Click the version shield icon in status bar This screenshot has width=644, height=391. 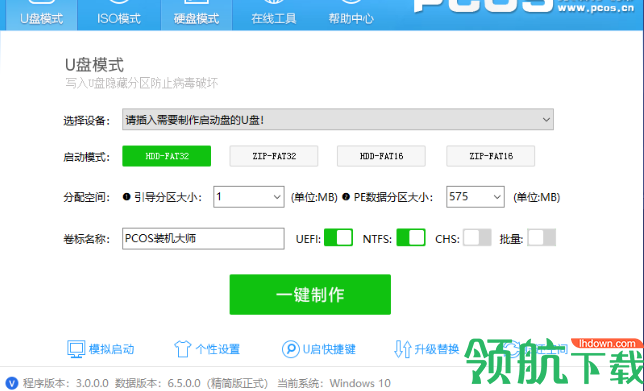pos(12,383)
